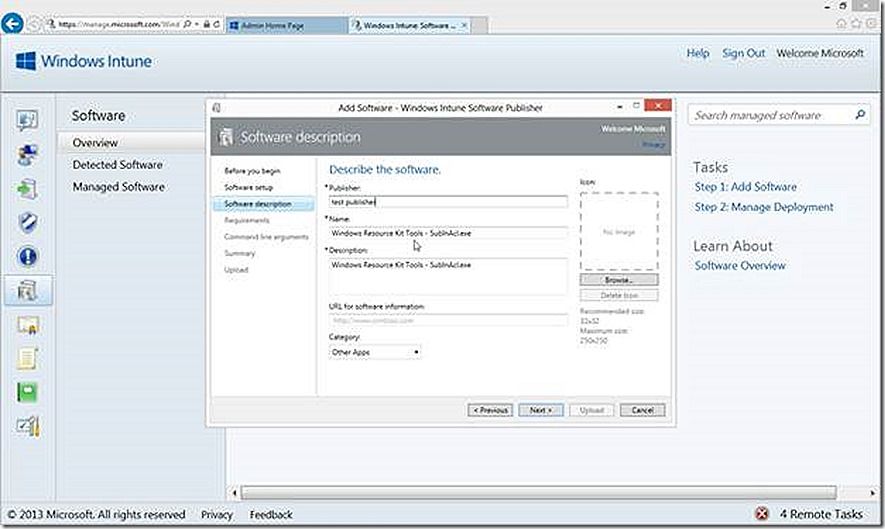
Task: Cancel the Add Software wizard
Action: 642,410
